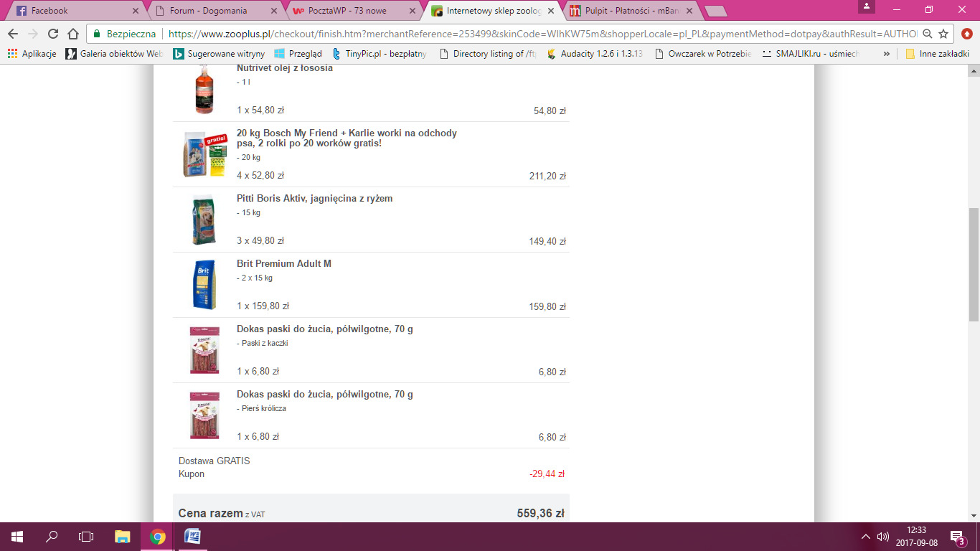980x551 pixels.
Task: Open the zoom magnifier icon in address bar
Action: point(928,34)
